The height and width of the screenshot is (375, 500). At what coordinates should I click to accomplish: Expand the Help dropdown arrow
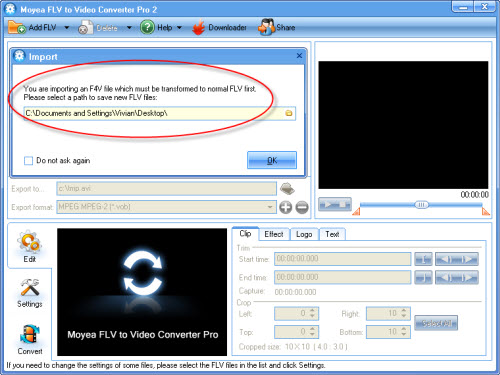coord(179,28)
